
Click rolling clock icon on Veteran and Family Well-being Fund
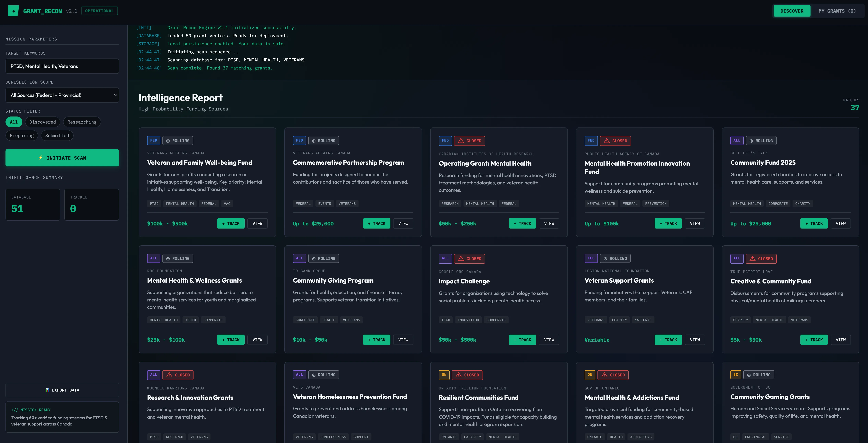tap(168, 141)
